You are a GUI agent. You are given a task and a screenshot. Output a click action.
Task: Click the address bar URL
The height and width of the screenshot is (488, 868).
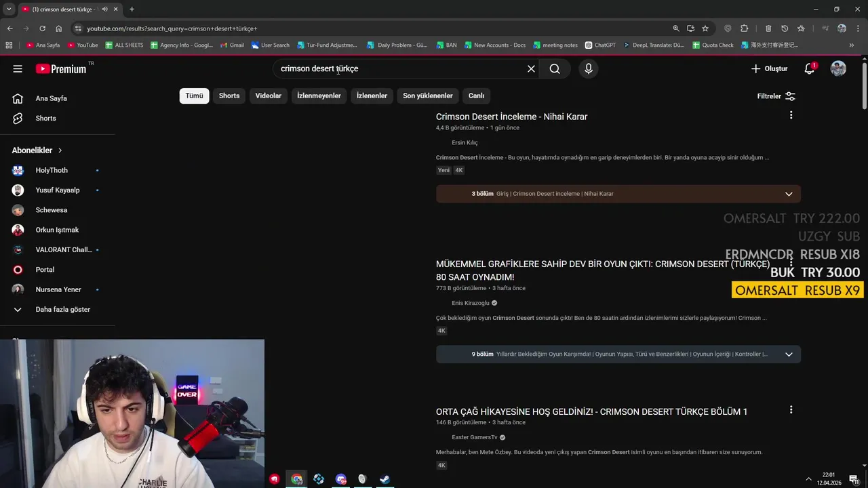pyautogui.click(x=172, y=28)
